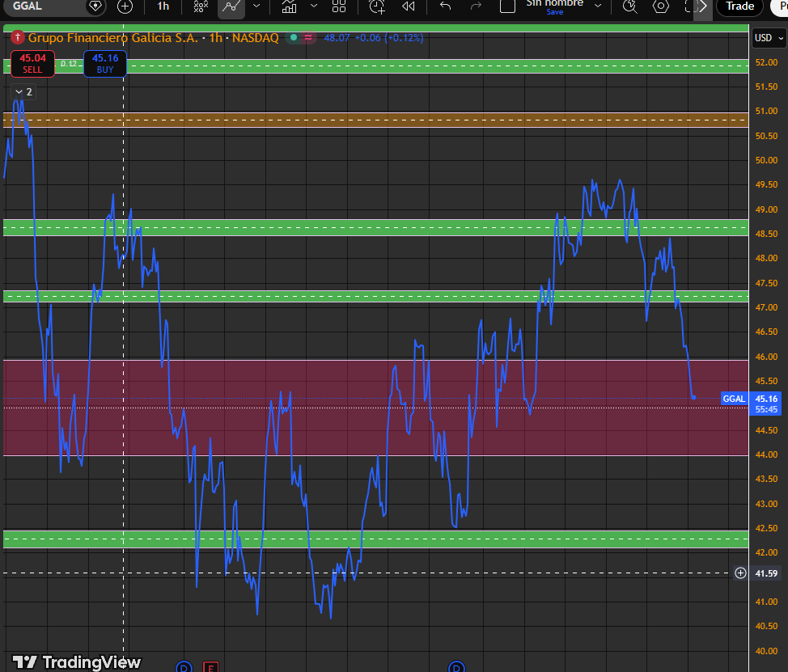This screenshot has width=788, height=672.
Task: Click the red E earnings marker
Action: tap(210, 666)
